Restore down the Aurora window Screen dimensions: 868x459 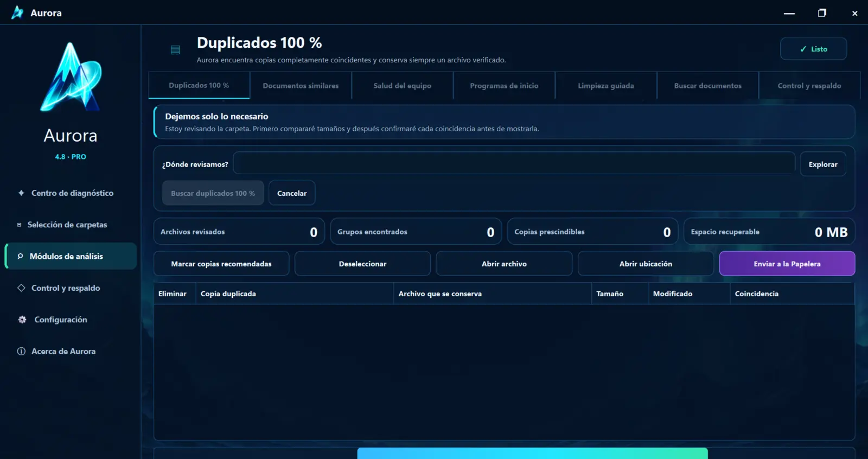(822, 13)
